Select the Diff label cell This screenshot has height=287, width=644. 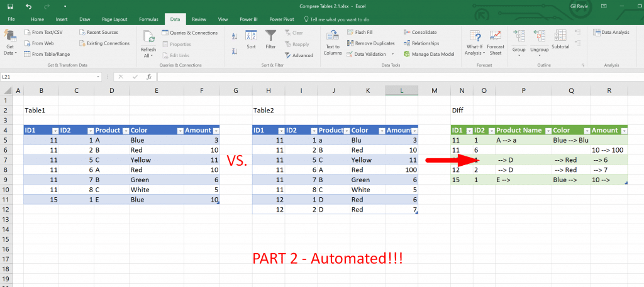[x=462, y=111]
